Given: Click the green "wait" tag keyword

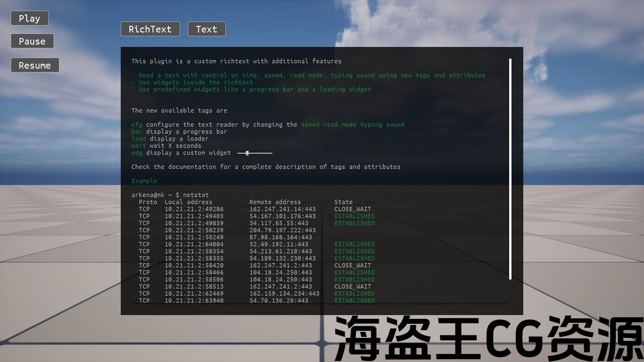Looking at the screenshot, I should tap(139, 146).
